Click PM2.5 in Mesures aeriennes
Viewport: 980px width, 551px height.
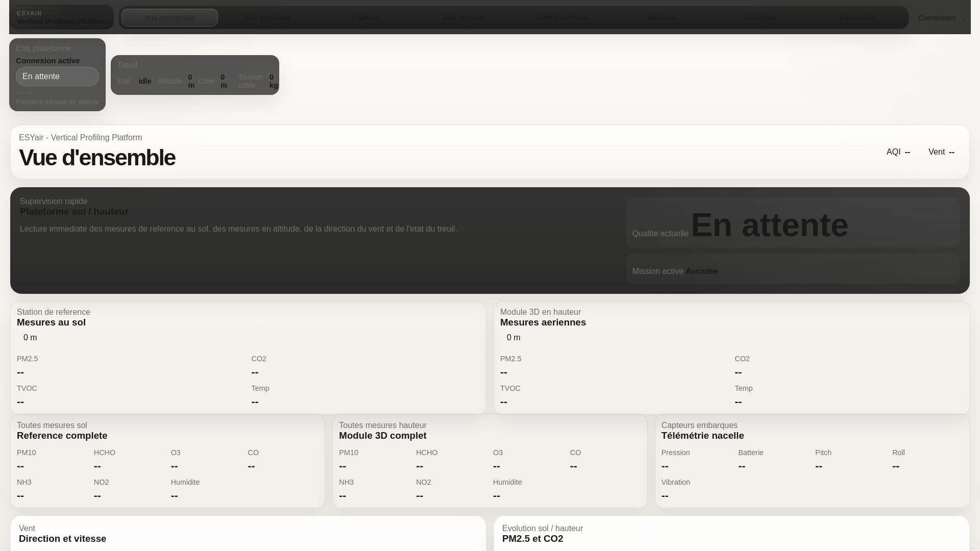point(511,359)
